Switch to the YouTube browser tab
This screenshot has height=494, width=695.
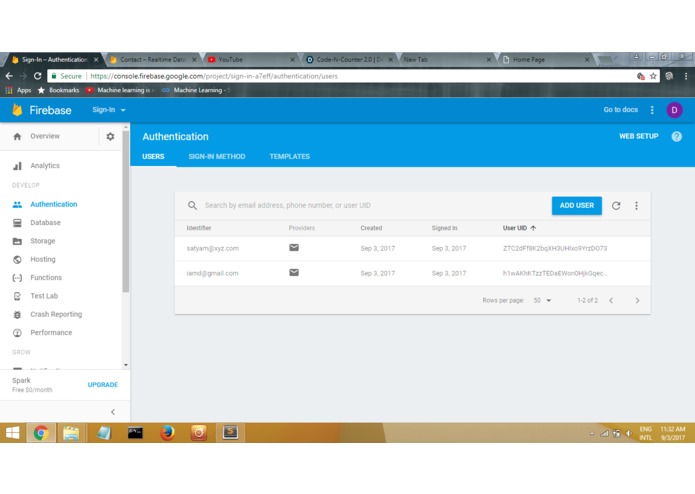tap(251, 59)
